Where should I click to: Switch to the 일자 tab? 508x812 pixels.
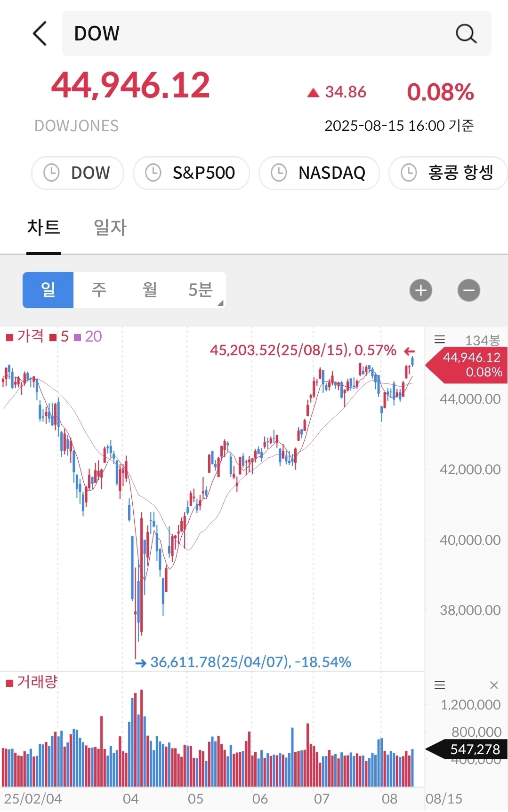click(x=110, y=228)
